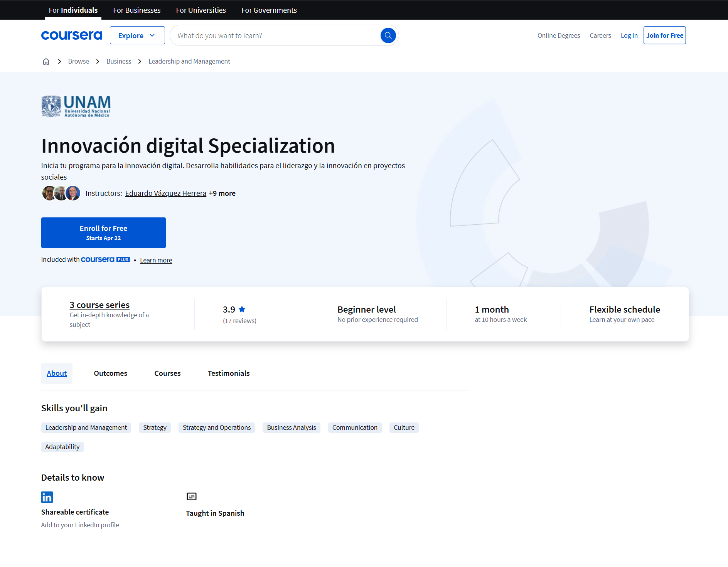The height and width of the screenshot is (567, 728).
Task: Go to the Browse breadcrumb
Action: pos(79,61)
